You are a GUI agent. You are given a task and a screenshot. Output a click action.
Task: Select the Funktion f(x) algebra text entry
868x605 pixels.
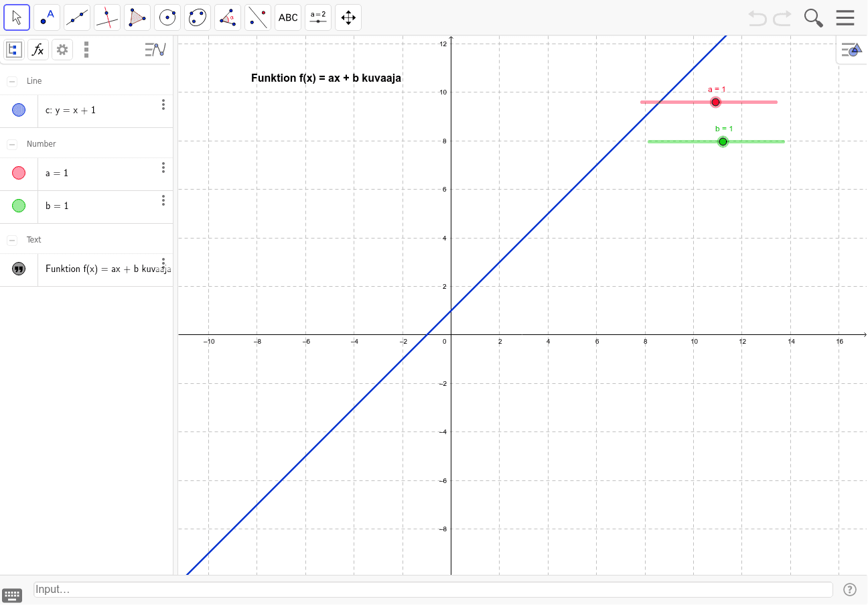point(86,269)
